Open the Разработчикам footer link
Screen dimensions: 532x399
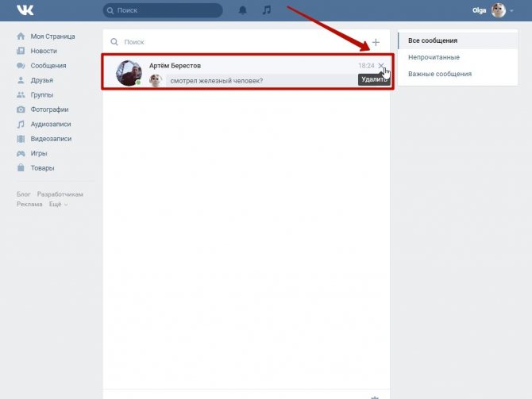[60, 194]
